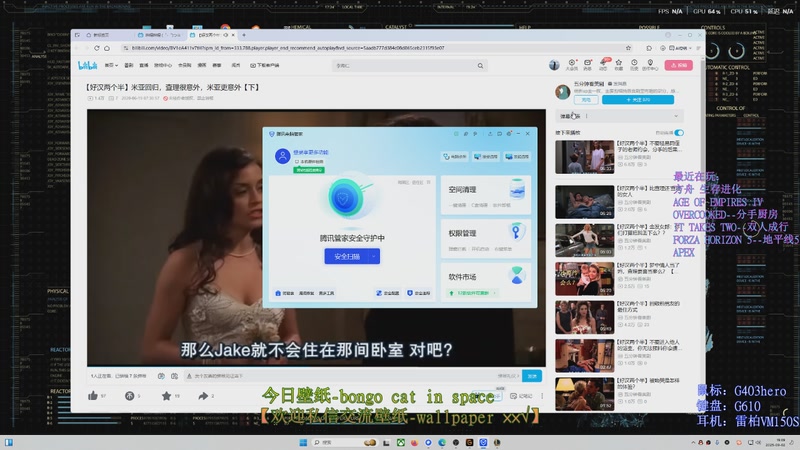Click the Windows taskbar search box
Viewport: 800px width, 450px height.
point(345,442)
